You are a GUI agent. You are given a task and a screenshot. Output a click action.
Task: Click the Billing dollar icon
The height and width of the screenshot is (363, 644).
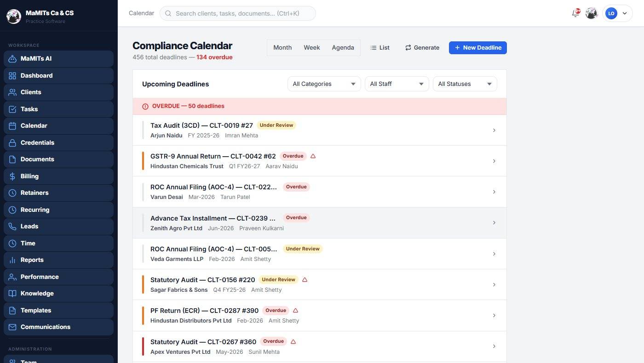tap(12, 176)
